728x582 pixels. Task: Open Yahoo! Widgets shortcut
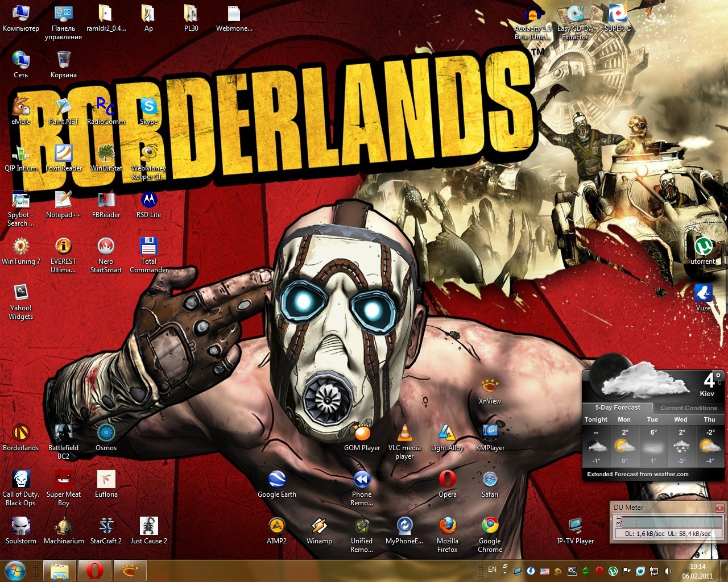21,301
